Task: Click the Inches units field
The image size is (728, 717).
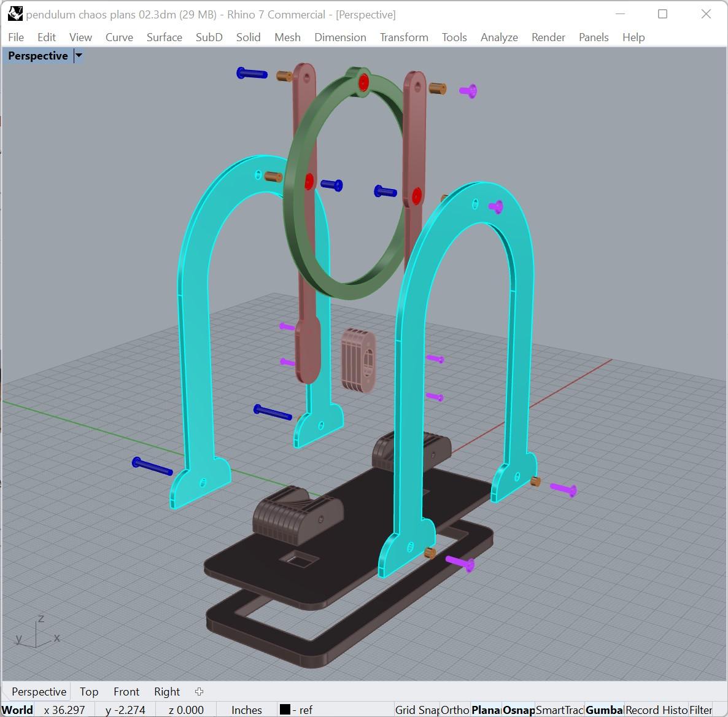Action: coord(247,710)
